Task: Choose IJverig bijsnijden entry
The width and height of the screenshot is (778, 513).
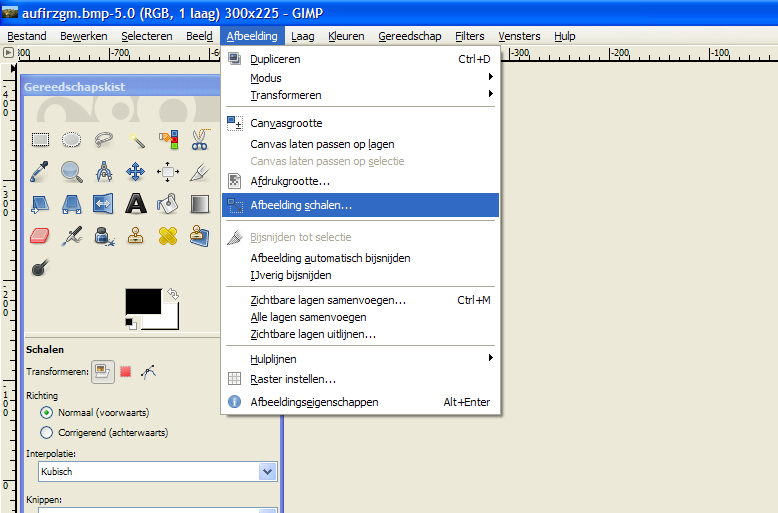Action: (360, 275)
